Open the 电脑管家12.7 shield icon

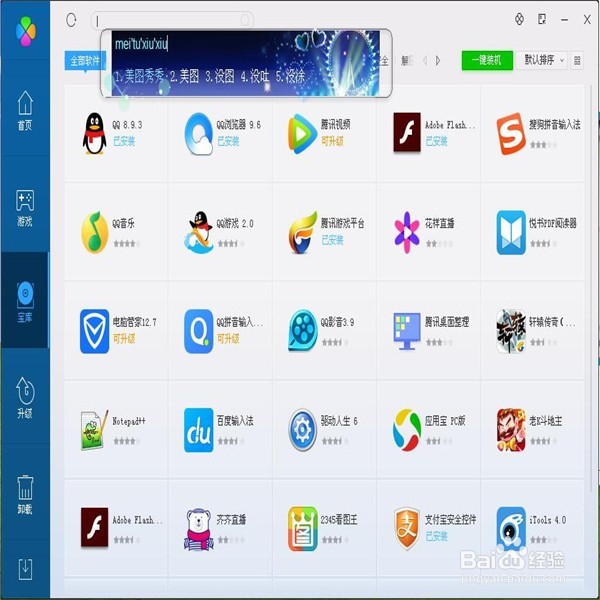click(x=94, y=331)
